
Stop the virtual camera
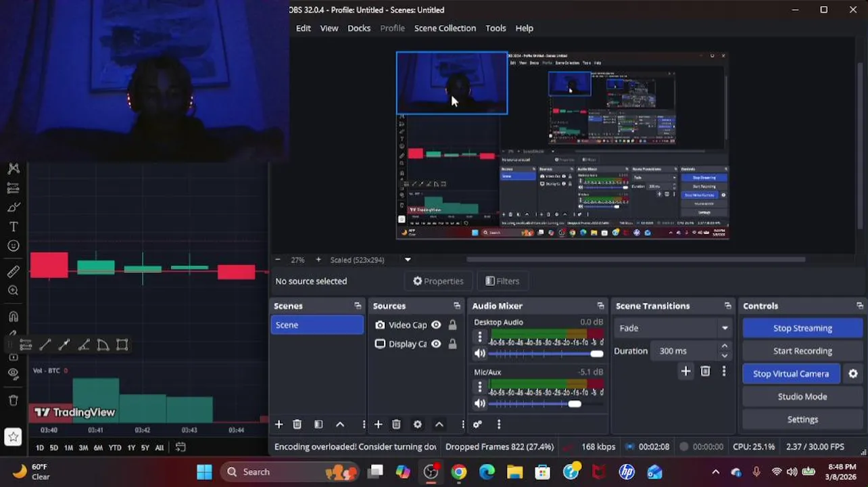pos(791,373)
